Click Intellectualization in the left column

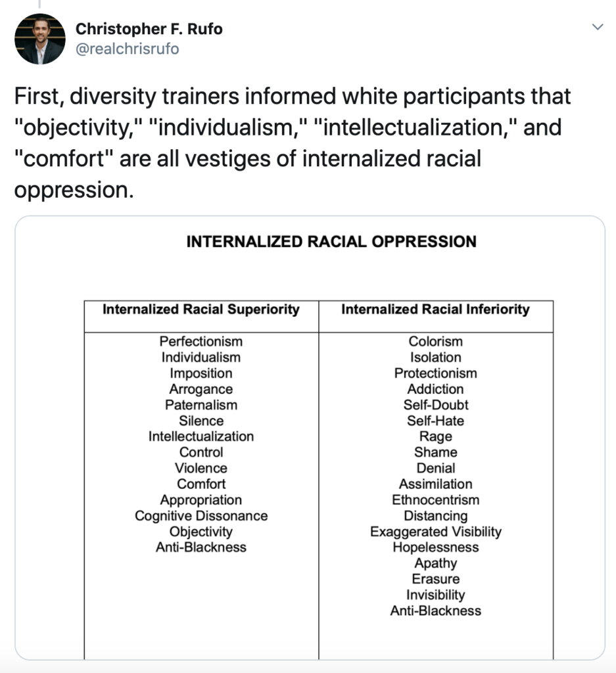pyautogui.click(x=201, y=436)
